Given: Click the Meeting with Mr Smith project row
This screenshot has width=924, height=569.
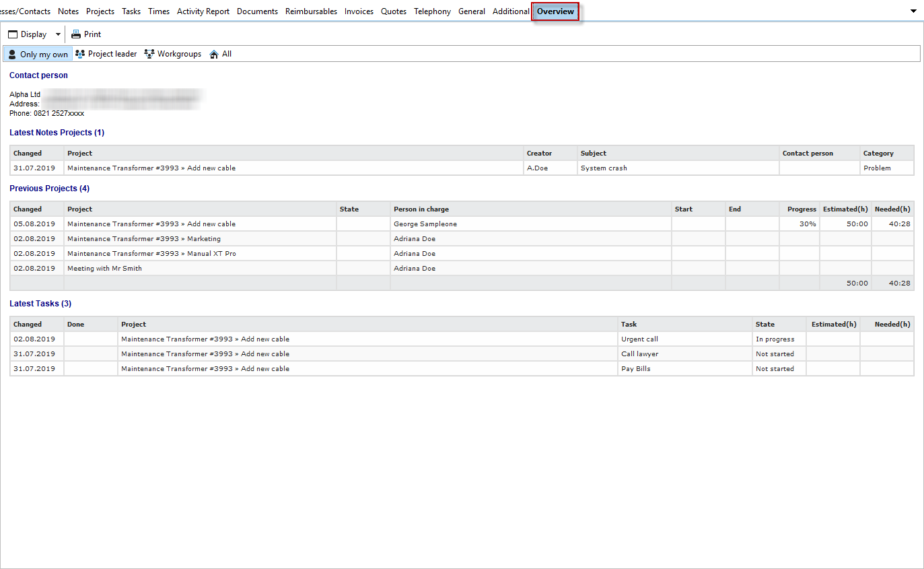Looking at the screenshot, I should (x=104, y=268).
